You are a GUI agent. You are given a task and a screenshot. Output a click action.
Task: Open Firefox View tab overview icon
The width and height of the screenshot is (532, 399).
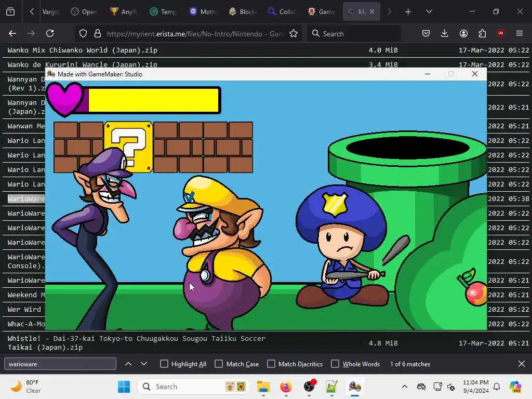(x=10, y=11)
